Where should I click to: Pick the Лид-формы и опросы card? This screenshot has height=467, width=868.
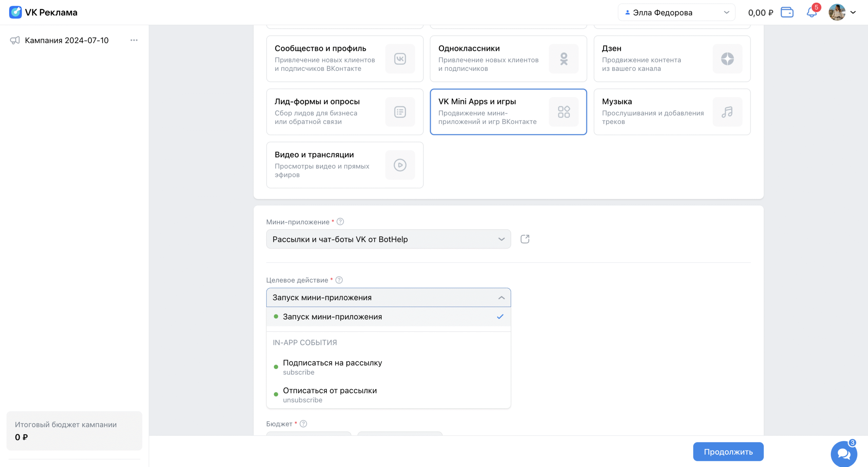(344, 111)
